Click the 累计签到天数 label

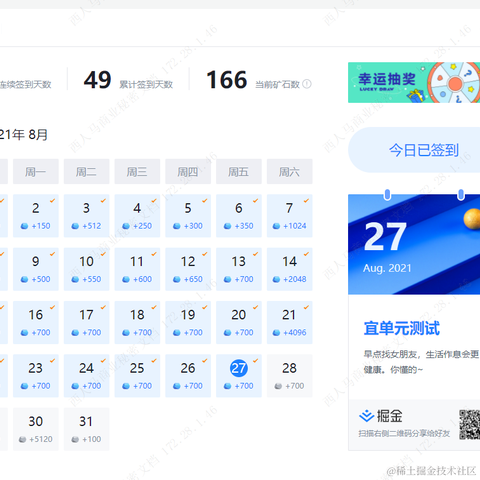[146, 85]
